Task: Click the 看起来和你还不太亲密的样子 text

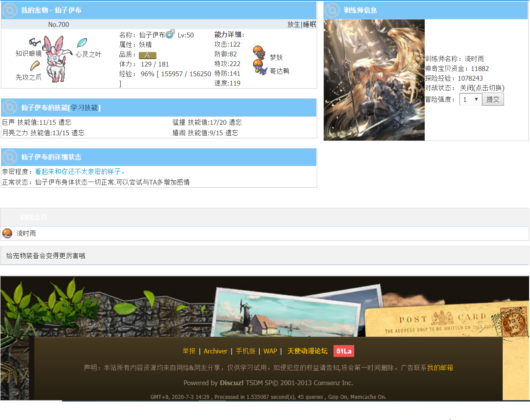Action: click(80, 172)
